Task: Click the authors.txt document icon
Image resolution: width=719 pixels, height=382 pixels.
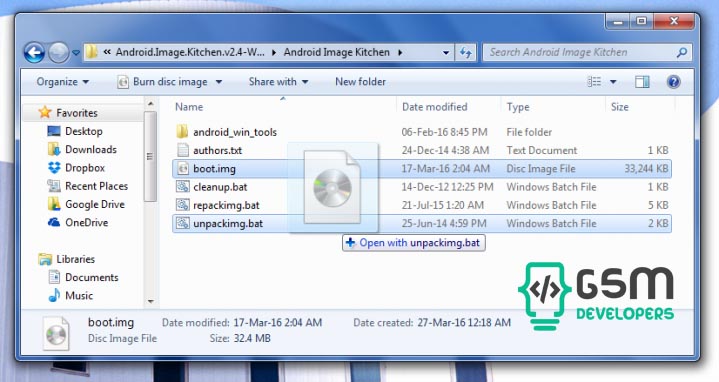Action: [183, 150]
